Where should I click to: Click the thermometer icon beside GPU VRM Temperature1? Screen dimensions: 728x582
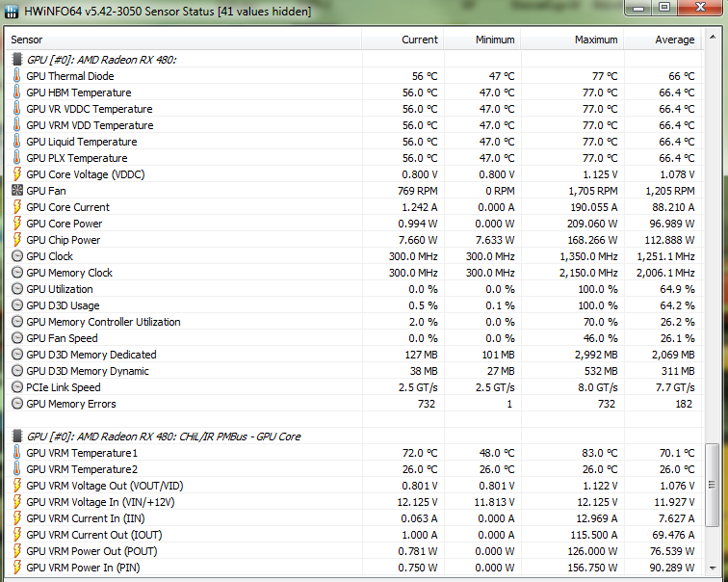click(x=16, y=453)
